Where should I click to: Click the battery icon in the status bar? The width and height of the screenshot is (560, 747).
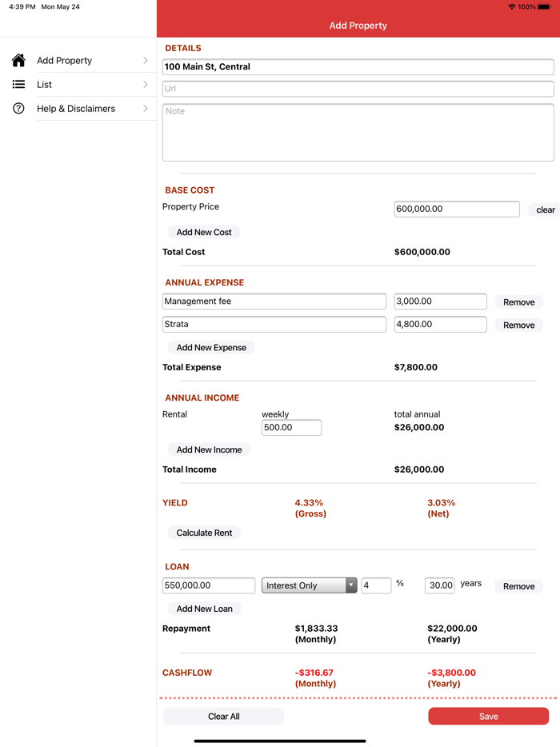click(x=543, y=6)
